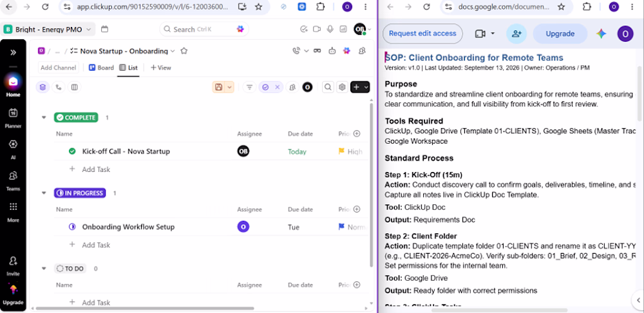Click Google Docs video meeting icon

pyautogui.click(x=480, y=33)
